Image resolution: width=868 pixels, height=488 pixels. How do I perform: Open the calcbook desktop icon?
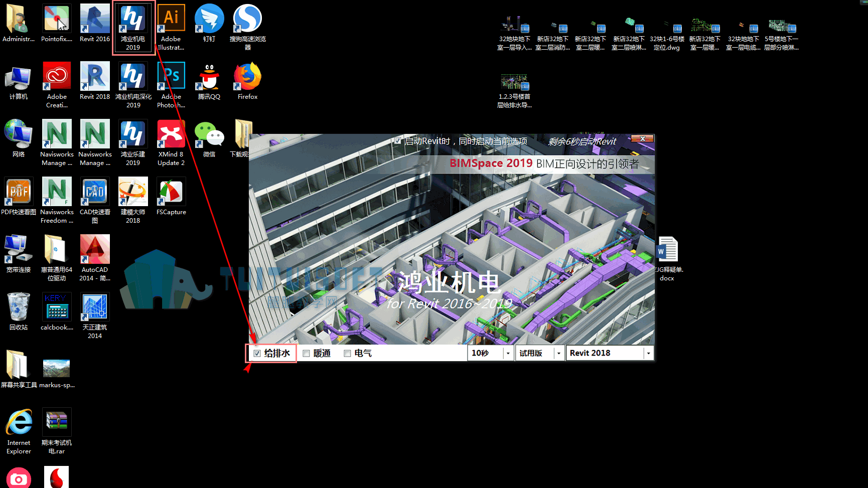57,311
